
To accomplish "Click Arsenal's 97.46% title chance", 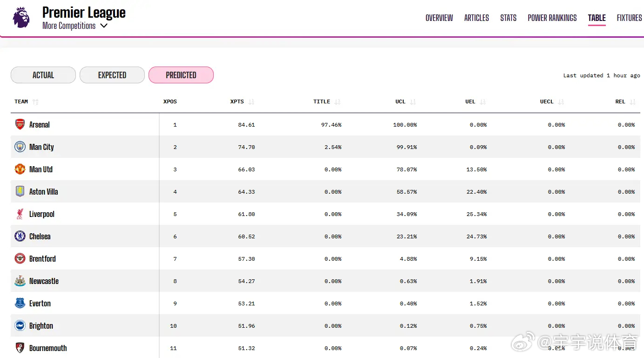I will click(x=331, y=125).
